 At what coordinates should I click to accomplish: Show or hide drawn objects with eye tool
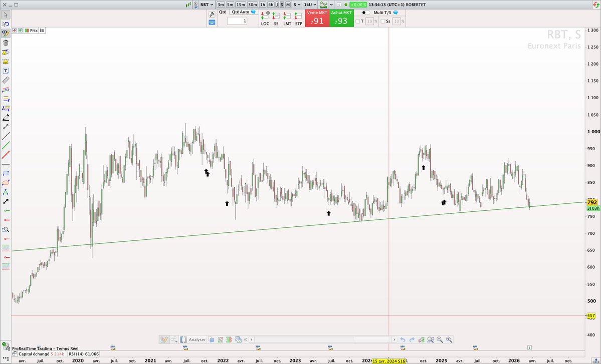point(6,34)
